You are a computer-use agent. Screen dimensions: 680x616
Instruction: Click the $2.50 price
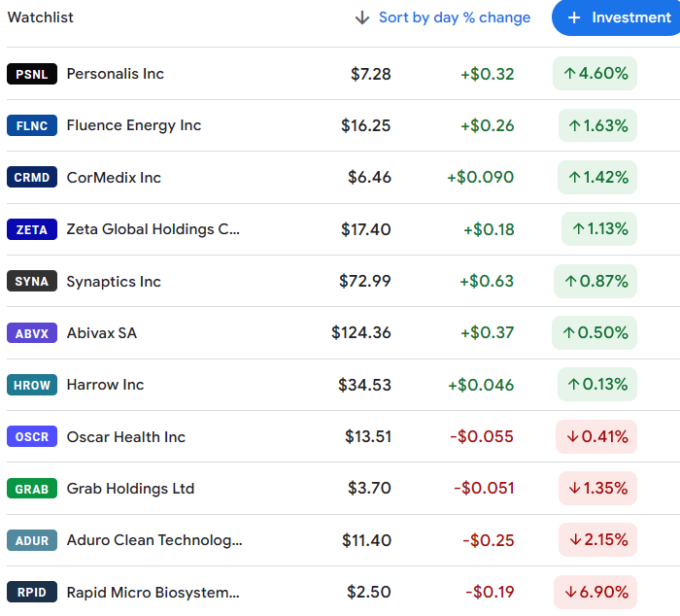point(368,592)
